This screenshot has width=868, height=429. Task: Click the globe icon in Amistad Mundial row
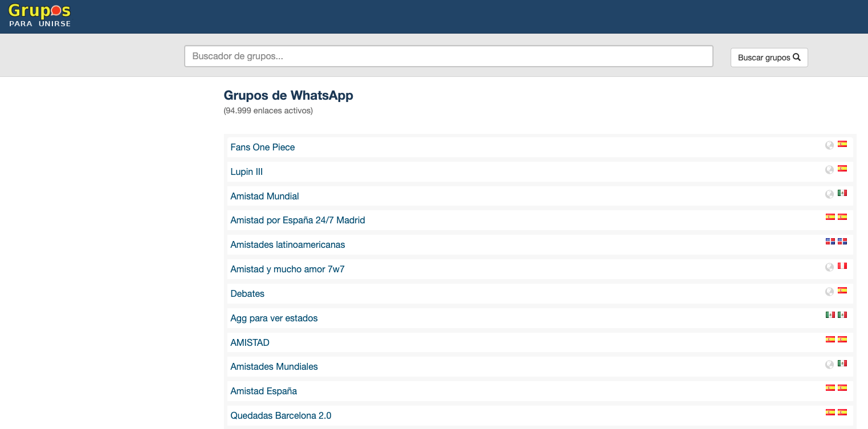pos(830,194)
